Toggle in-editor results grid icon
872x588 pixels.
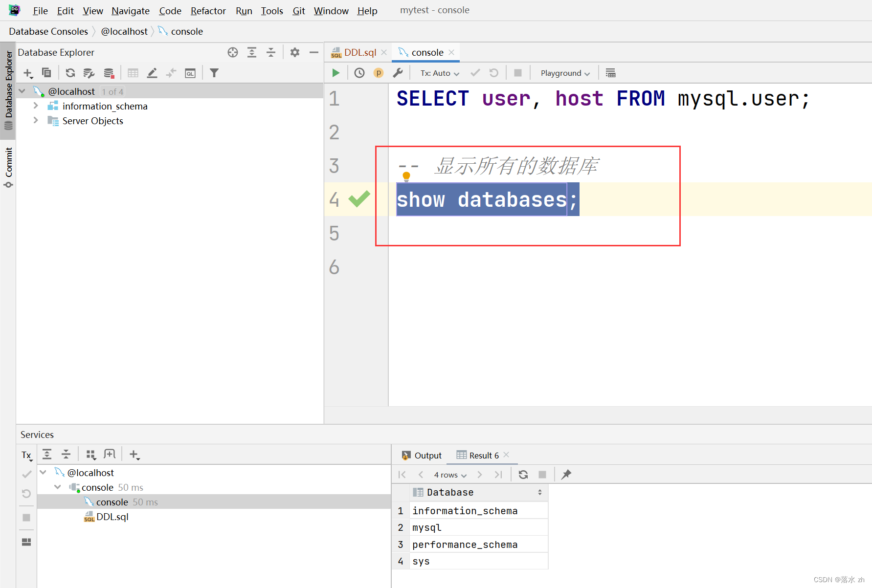(x=610, y=73)
